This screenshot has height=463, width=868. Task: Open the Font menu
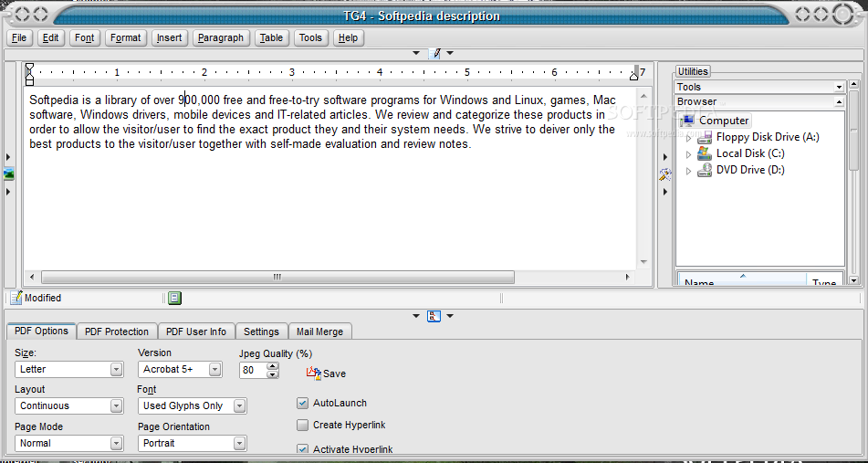coord(85,37)
